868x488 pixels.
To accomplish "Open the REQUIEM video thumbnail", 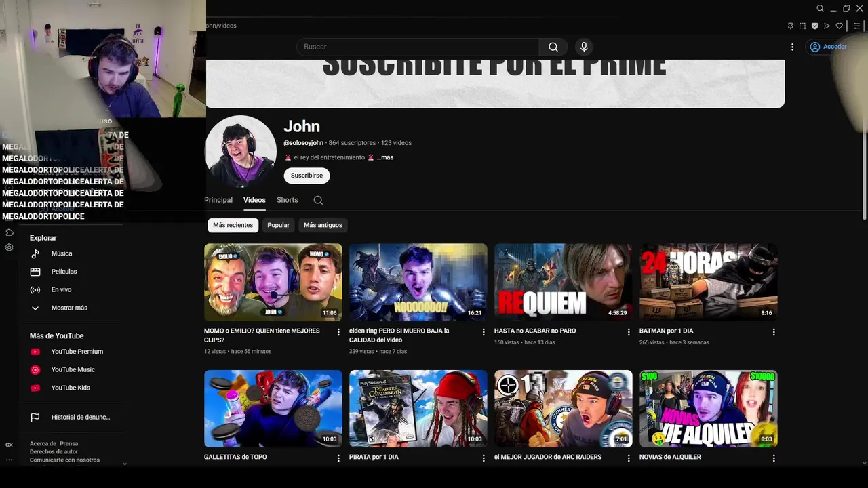I will pyautogui.click(x=564, y=282).
